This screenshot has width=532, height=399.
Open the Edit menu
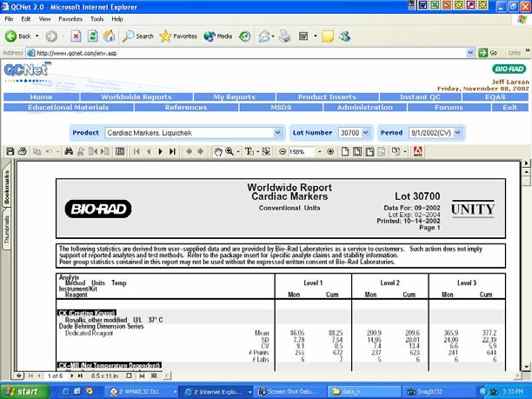click(x=26, y=19)
